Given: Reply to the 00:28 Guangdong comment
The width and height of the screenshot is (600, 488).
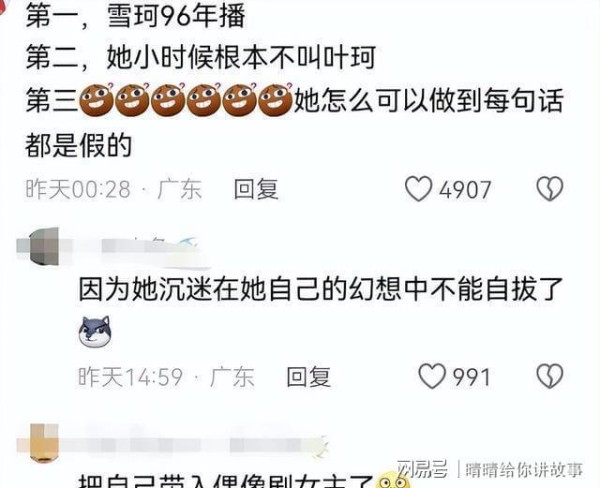Looking at the screenshot, I should [x=256, y=189].
